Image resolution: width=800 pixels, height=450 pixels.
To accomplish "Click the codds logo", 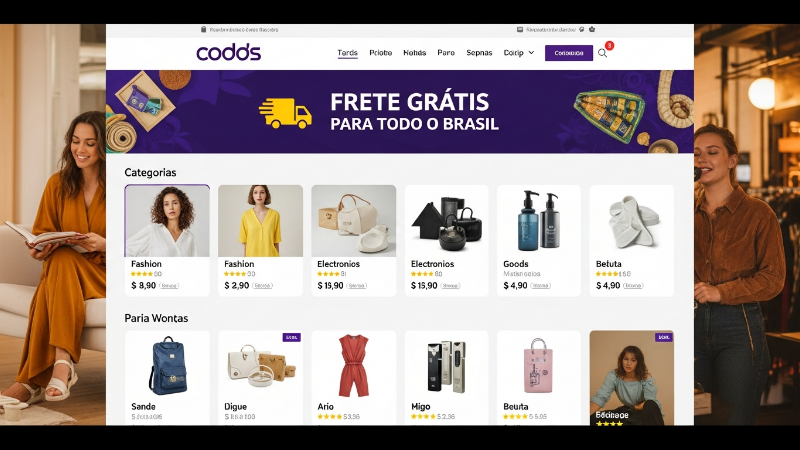I will tap(228, 53).
